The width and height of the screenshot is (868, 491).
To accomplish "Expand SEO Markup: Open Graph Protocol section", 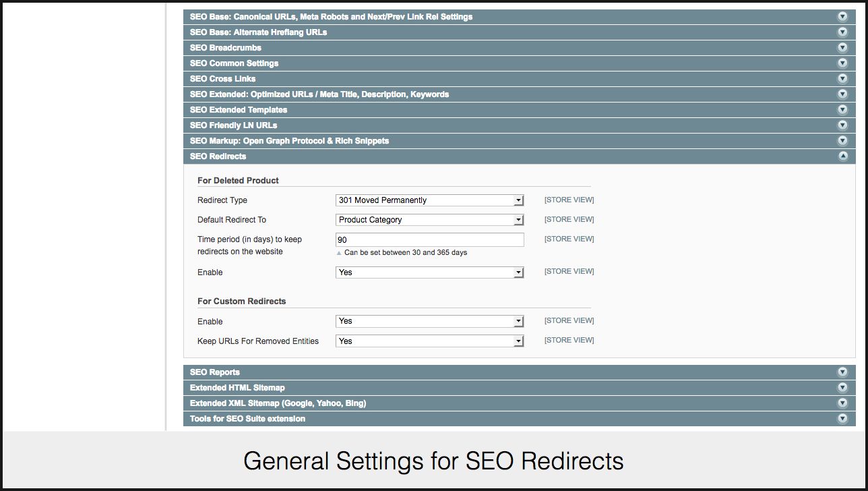I will (289, 141).
